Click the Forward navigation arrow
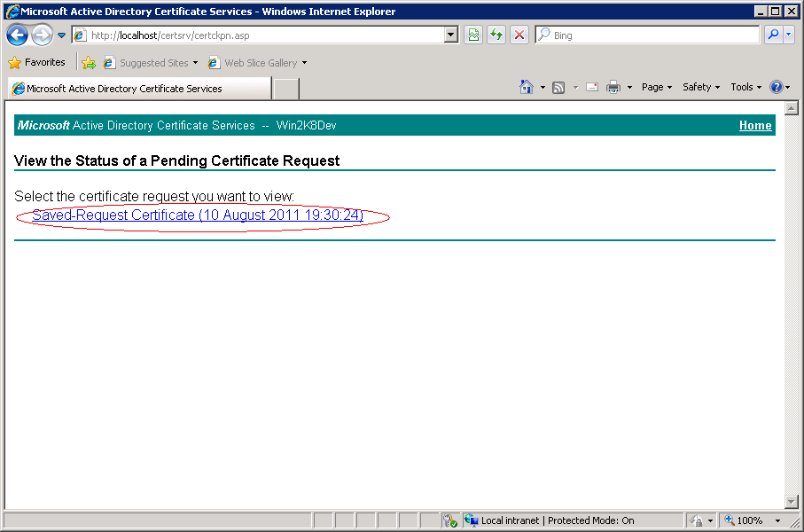 point(42,35)
